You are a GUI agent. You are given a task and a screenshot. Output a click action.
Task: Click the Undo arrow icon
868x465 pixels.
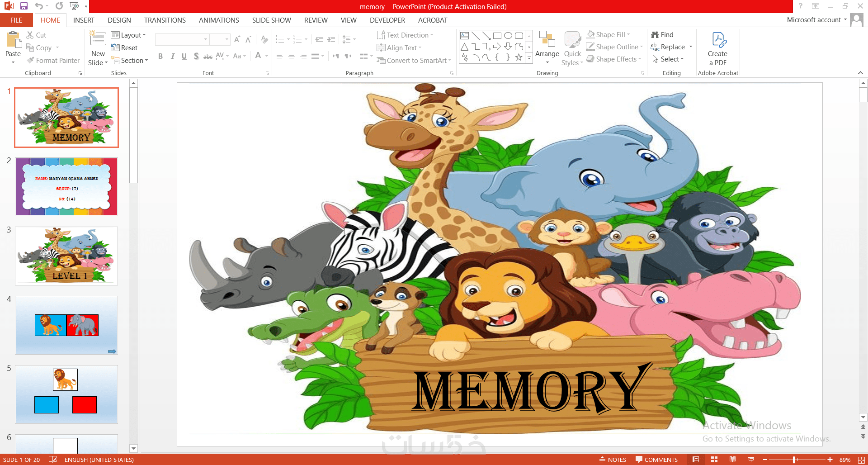click(39, 6)
